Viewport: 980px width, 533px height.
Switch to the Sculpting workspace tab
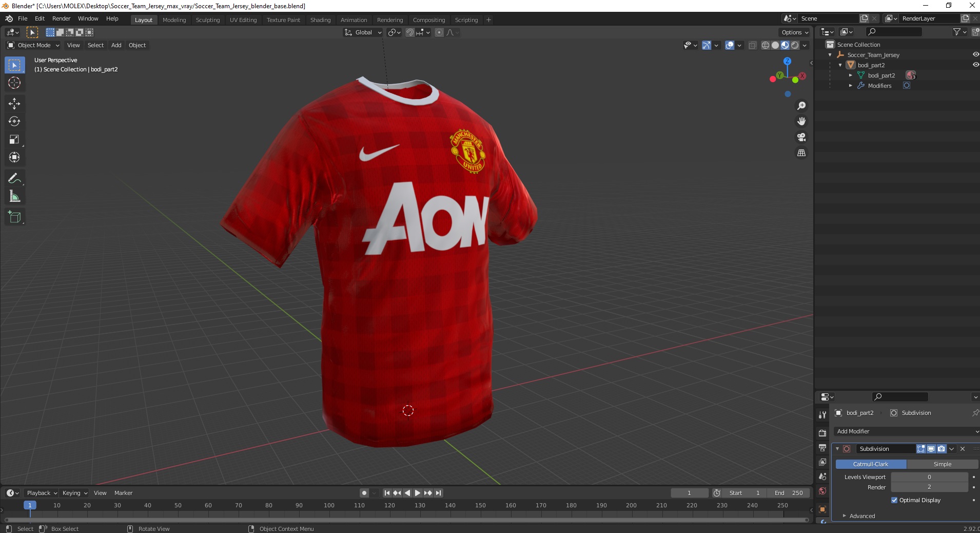point(208,20)
